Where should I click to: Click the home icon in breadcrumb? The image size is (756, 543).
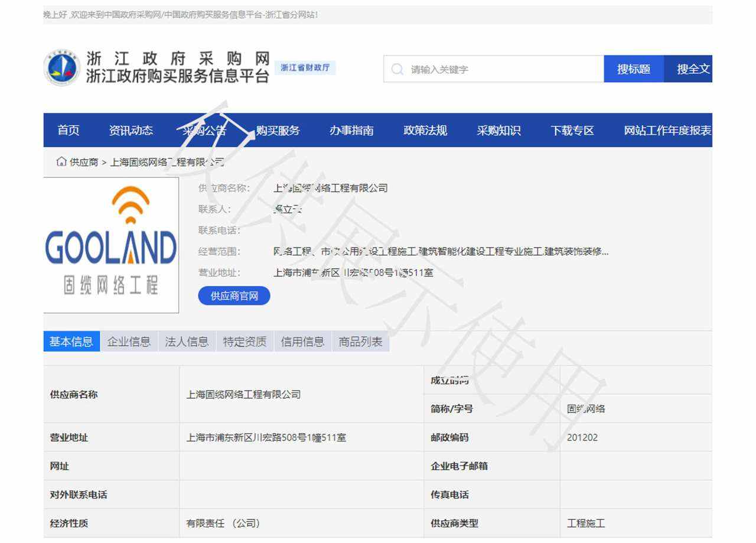(x=61, y=162)
